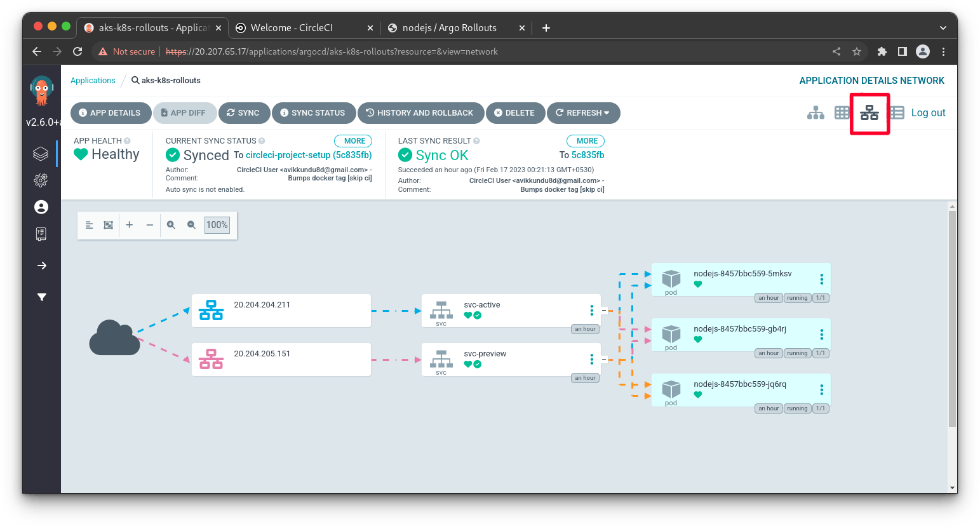Select the tree view icon
The image size is (980, 526).
(x=816, y=112)
